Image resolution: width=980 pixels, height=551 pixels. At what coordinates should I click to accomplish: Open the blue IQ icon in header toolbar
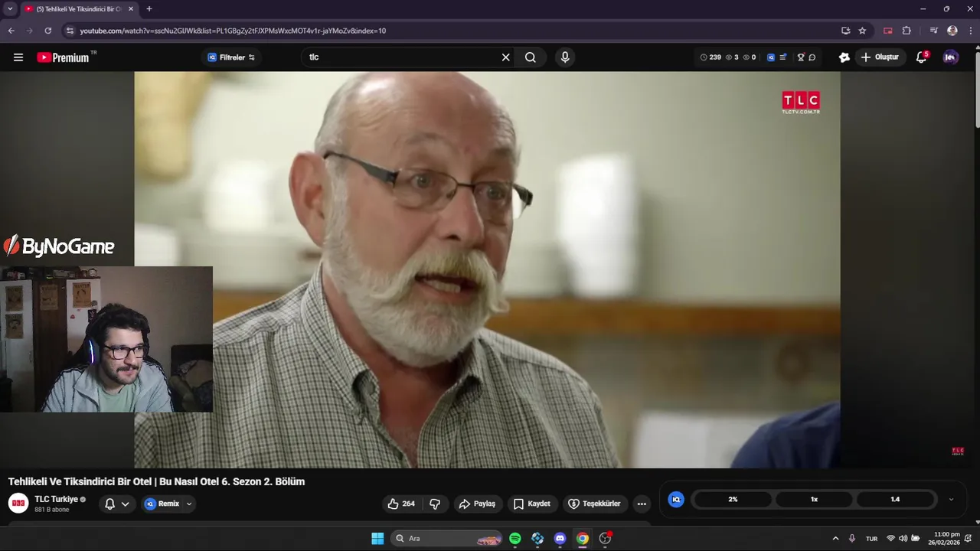click(771, 57)
